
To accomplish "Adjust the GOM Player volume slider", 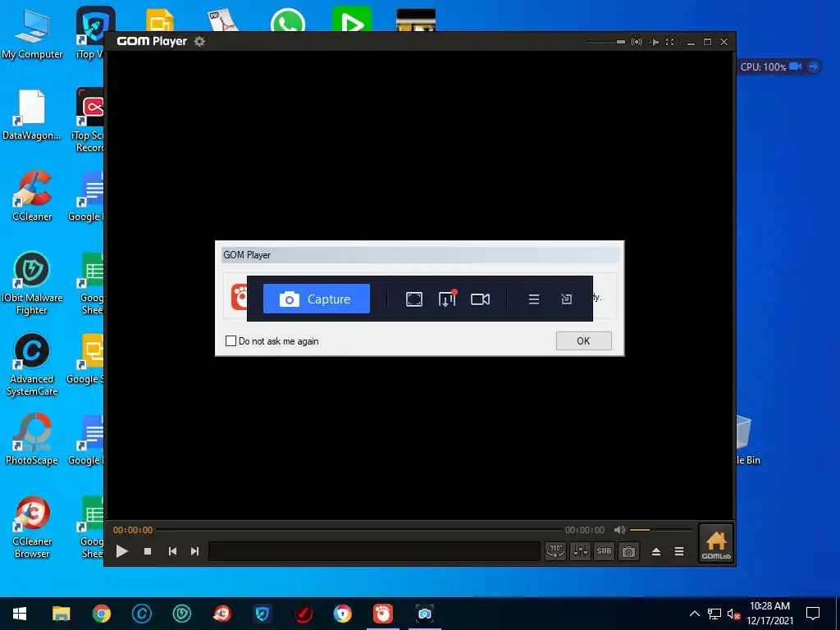I will (x=661, y=530).
